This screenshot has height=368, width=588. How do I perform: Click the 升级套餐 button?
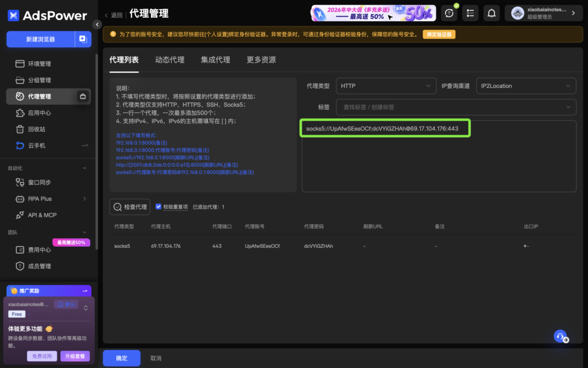click(x=75, y=356)
